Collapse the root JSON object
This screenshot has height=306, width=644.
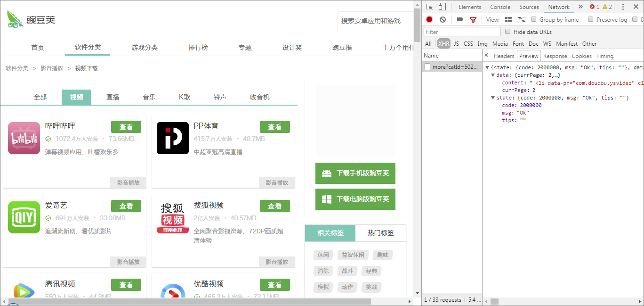(487, 67)
